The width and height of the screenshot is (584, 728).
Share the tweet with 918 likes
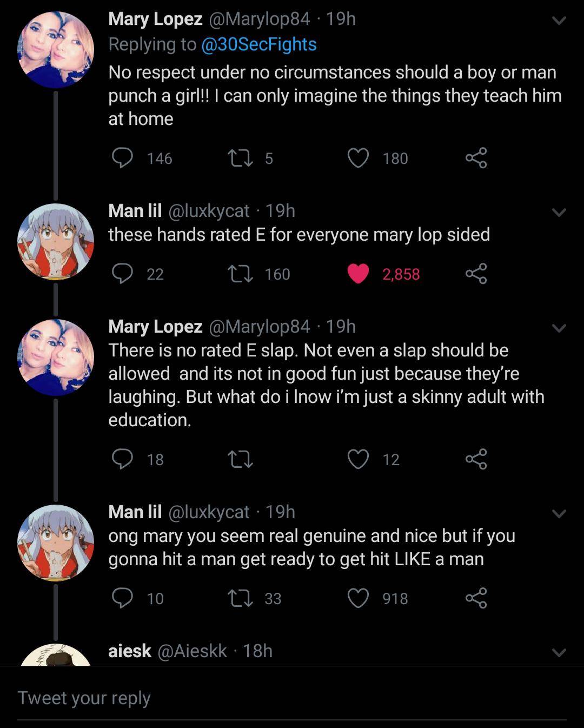(476, 598)
